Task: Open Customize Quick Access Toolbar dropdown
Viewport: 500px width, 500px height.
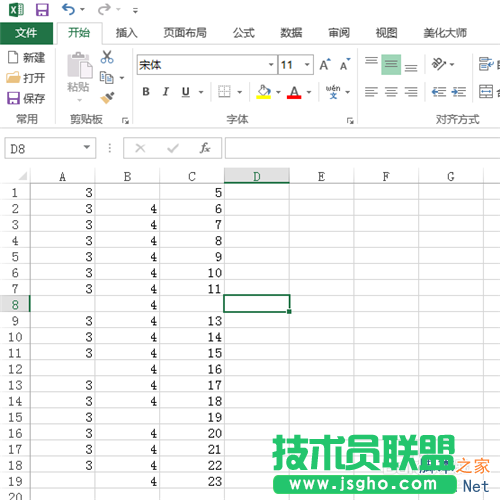Action: [x=135, y=11]
